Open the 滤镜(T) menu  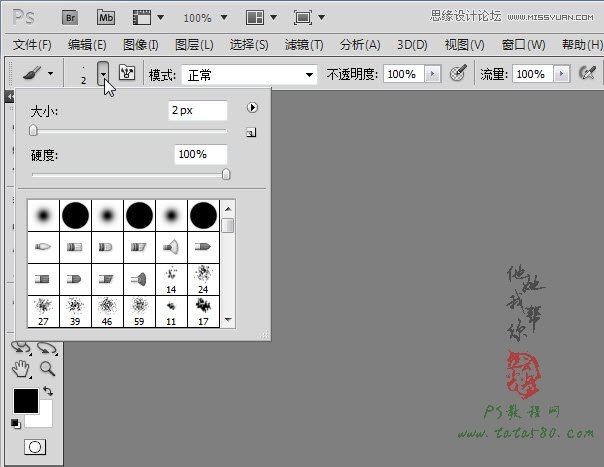(304, 45)
